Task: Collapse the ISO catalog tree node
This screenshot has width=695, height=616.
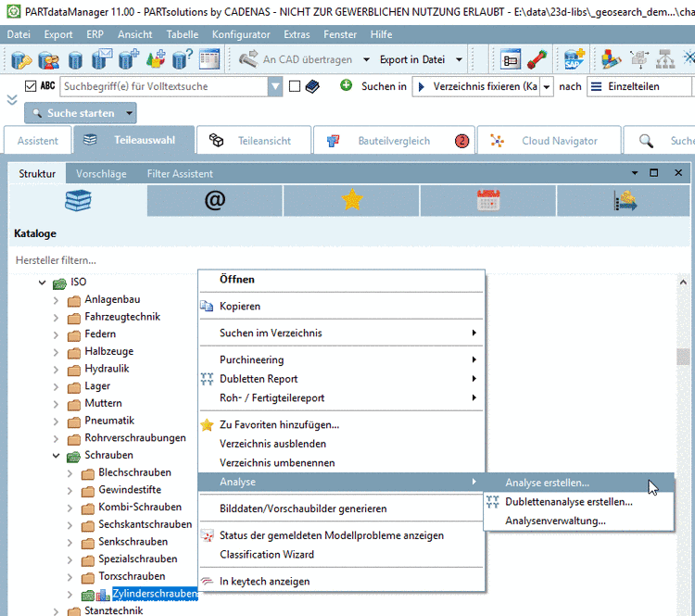Action: [x=42, y=283]
